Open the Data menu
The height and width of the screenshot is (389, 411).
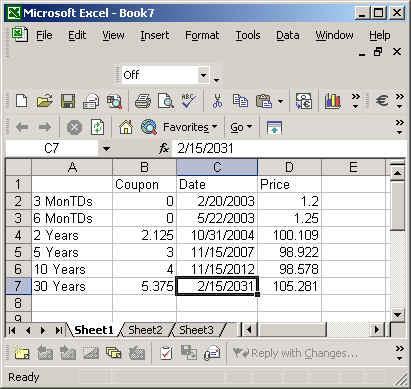point(288,35)
